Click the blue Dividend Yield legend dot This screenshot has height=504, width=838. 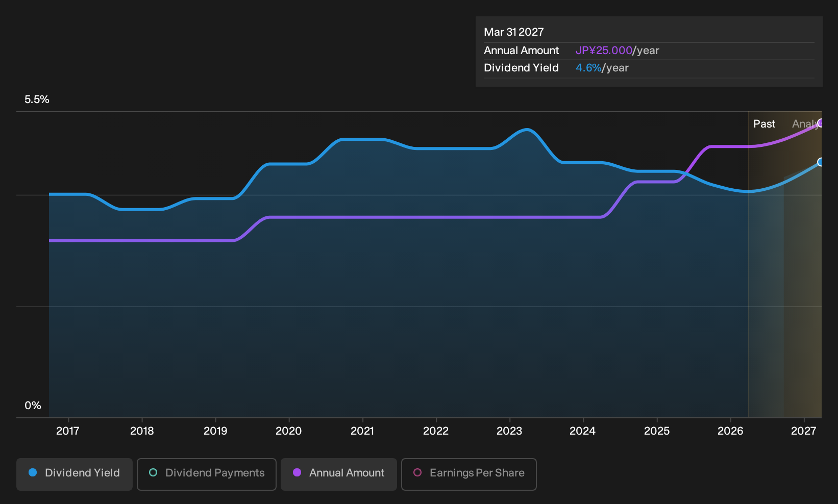tap(33, 473)
